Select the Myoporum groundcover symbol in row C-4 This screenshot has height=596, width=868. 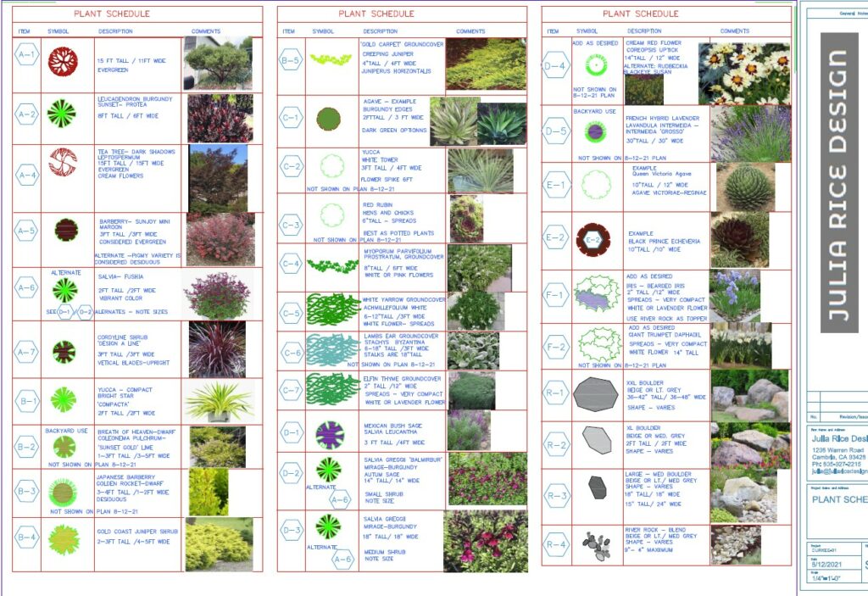click(x=332, y=266)
